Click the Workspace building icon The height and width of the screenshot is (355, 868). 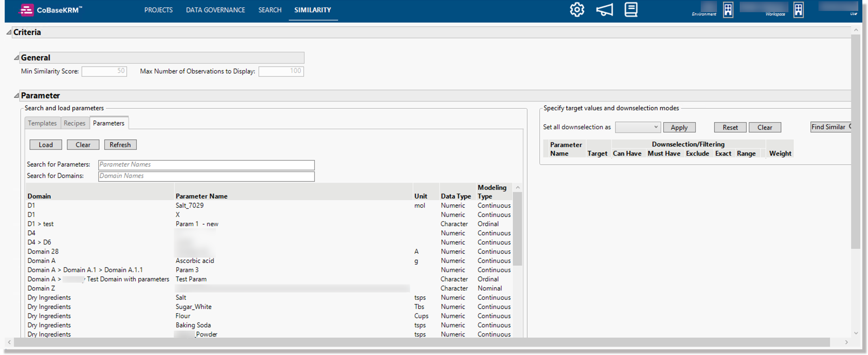pyautogui.click(x=799, y=10)
